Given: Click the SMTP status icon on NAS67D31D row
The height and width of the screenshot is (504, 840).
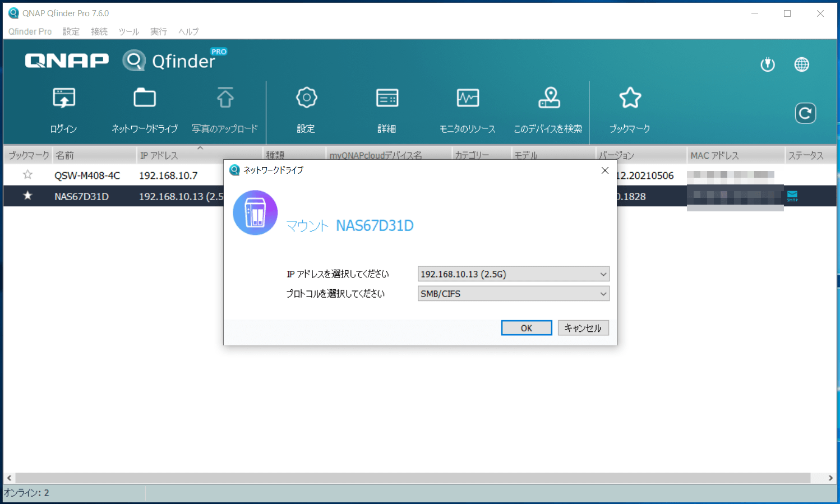Looking at the screenshot, I should pyautogui.click(x=792, y=196).
